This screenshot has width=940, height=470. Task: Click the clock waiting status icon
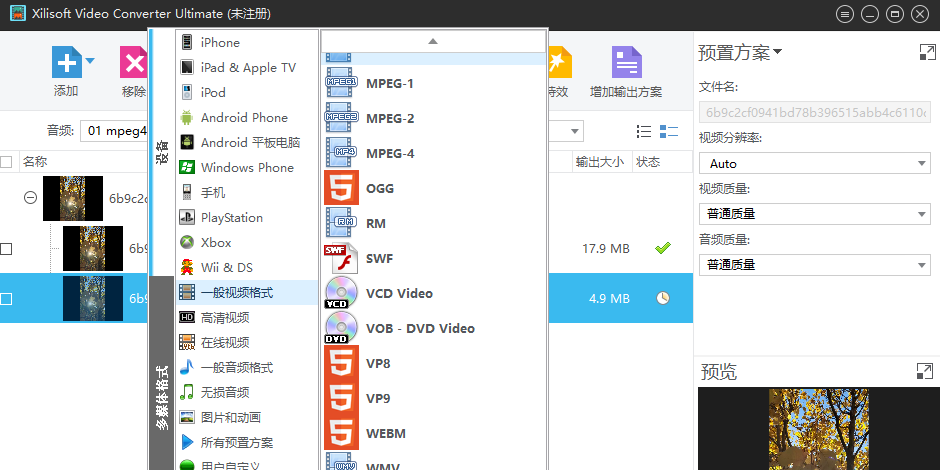[x=662, y=298]
